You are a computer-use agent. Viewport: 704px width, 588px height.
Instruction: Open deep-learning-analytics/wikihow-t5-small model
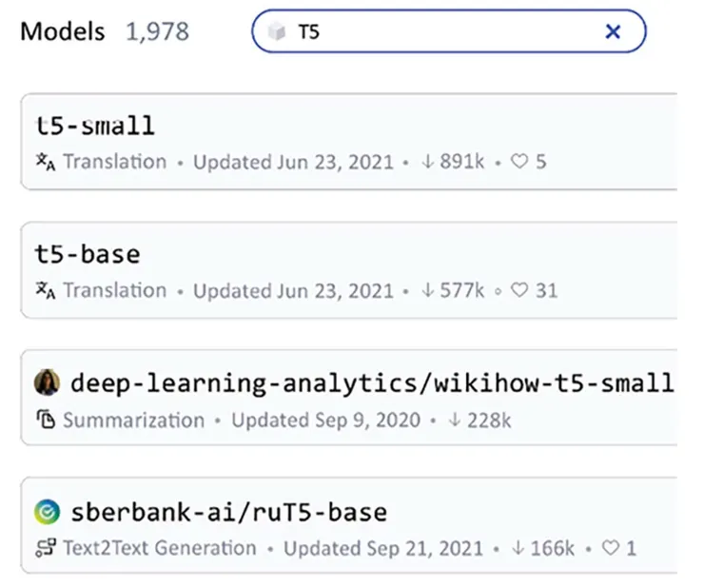click(371, 383)
